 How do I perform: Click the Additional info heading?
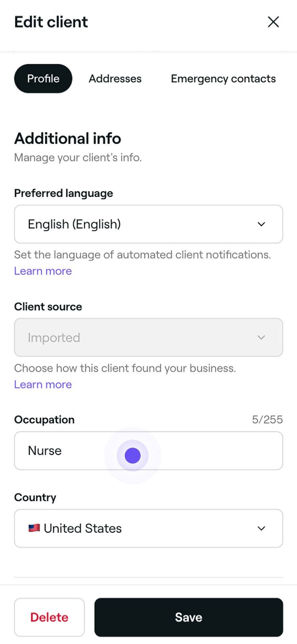pos(68,138)
